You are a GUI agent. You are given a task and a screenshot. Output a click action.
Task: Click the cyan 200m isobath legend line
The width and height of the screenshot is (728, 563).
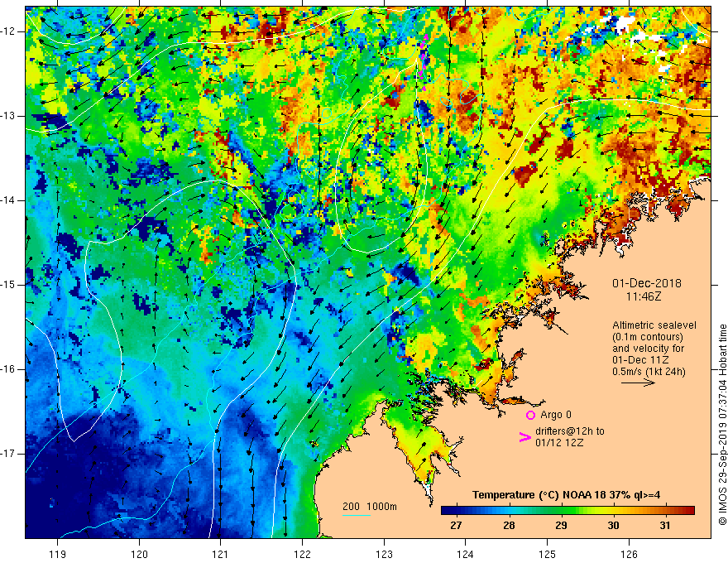click(x=357, y=516)
